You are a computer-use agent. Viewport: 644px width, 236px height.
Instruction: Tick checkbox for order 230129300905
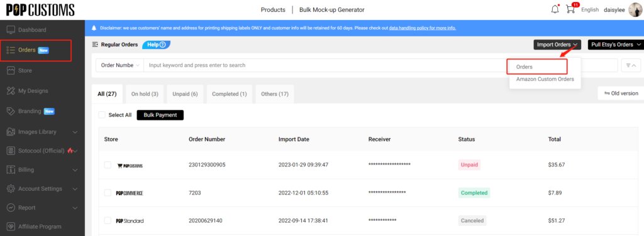click(108, 164)
